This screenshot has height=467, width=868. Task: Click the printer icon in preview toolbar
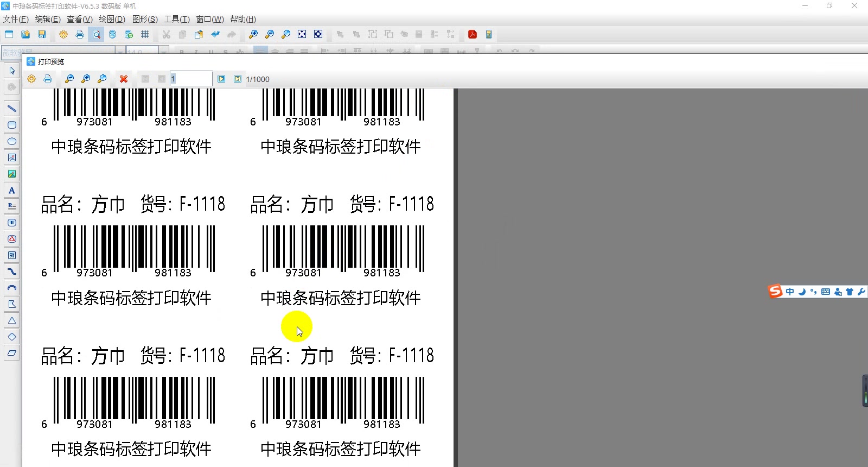click(x=48, y=79)
